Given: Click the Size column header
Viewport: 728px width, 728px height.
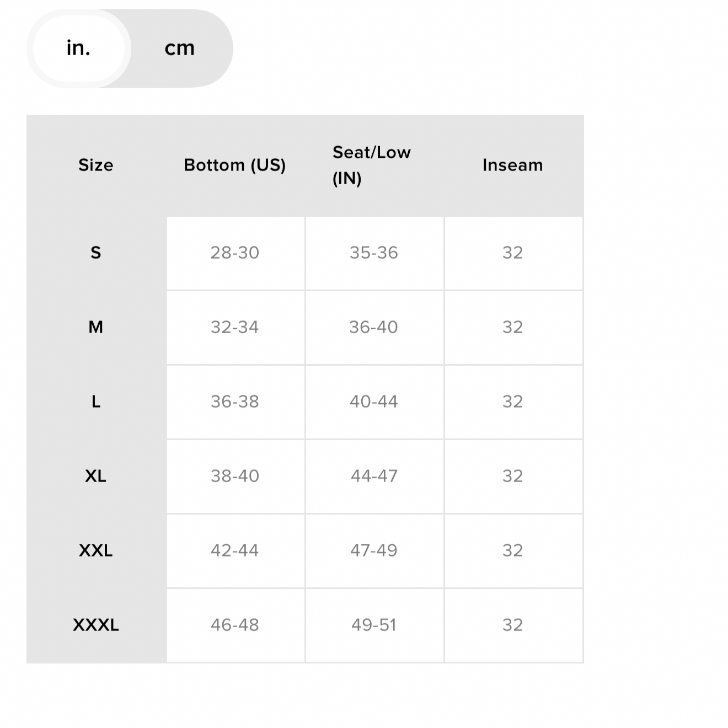Looking at the screenshot, I should (96, 165).
